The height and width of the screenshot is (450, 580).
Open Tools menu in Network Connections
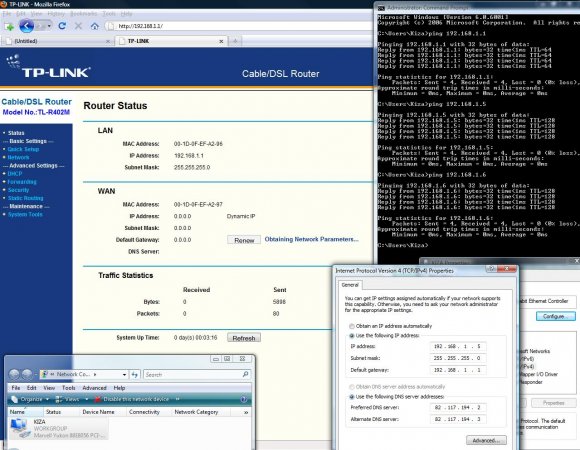68,388
